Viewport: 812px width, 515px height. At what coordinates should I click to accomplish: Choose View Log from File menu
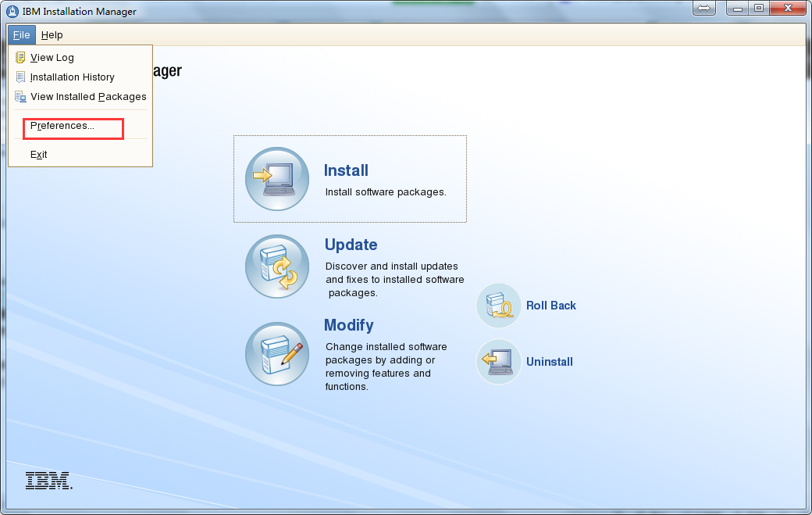tap(80, 58)
